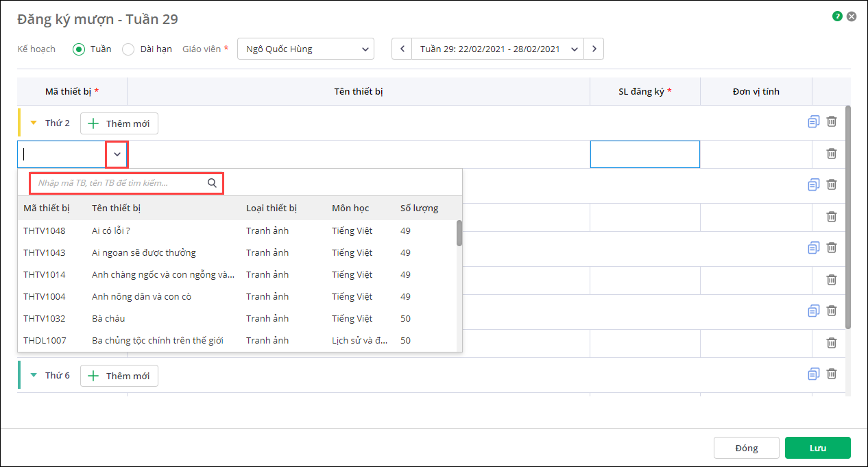The width and height of the screenshot is (868, 467).
Task: Delete the Thứ 2 day group
Action: (832, 121)
